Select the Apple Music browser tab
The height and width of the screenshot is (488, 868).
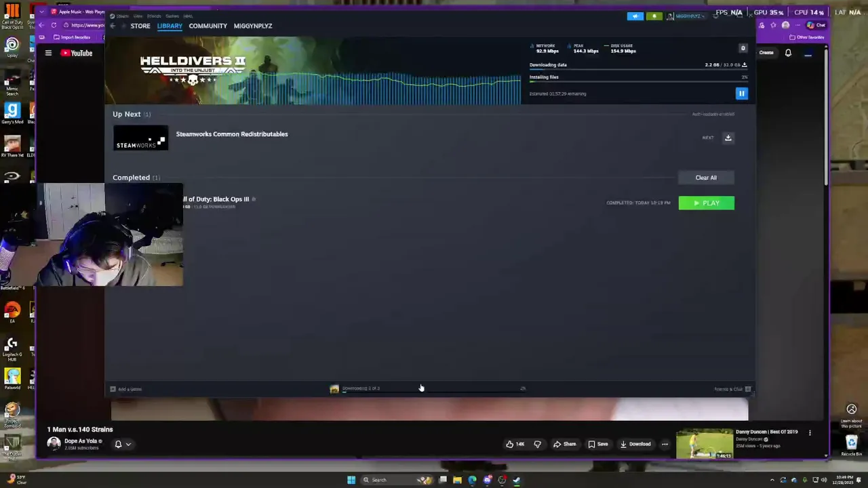[77, 12]
